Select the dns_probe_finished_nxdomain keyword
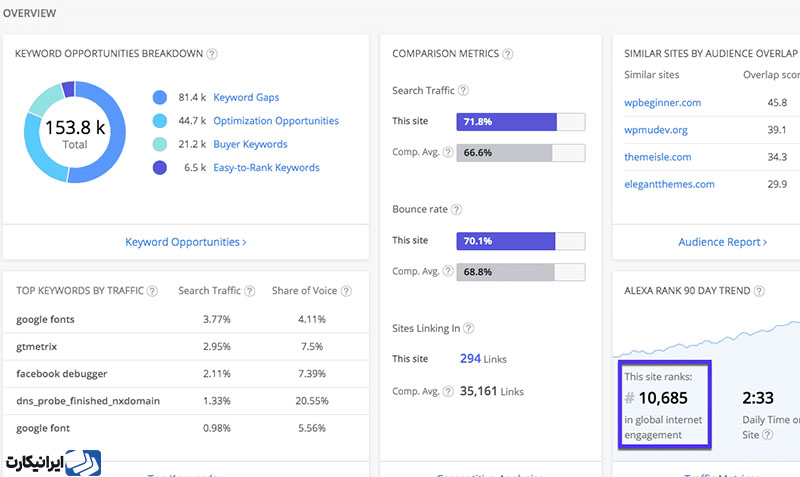800x477 pixels. click(x=88, y=401)
